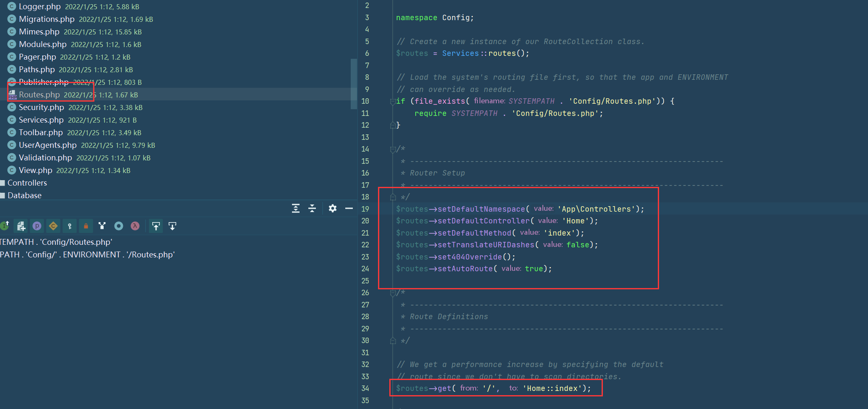This screenshot has height=409, width=868.
Task: Click 'Home::index' string on line 34
Action: pyautogui.click(x=552, y=388)
